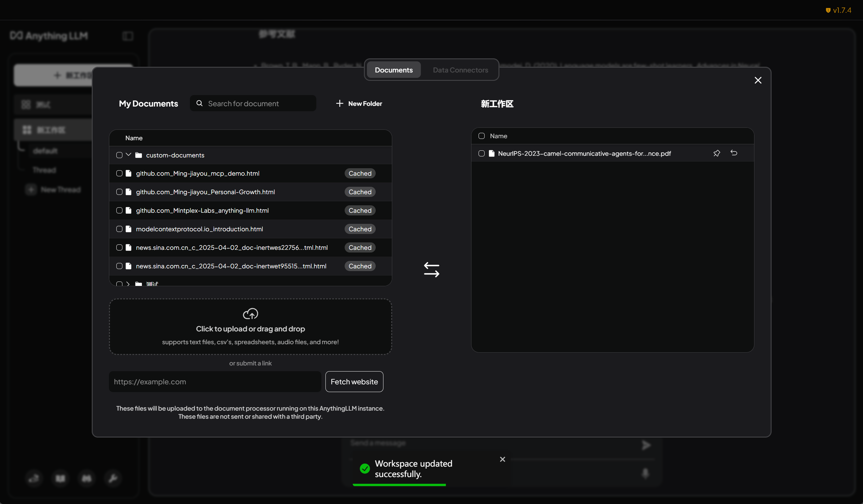Collapse the custom-documents folder
Screen dimensions: 863x504
pos(128,155)
